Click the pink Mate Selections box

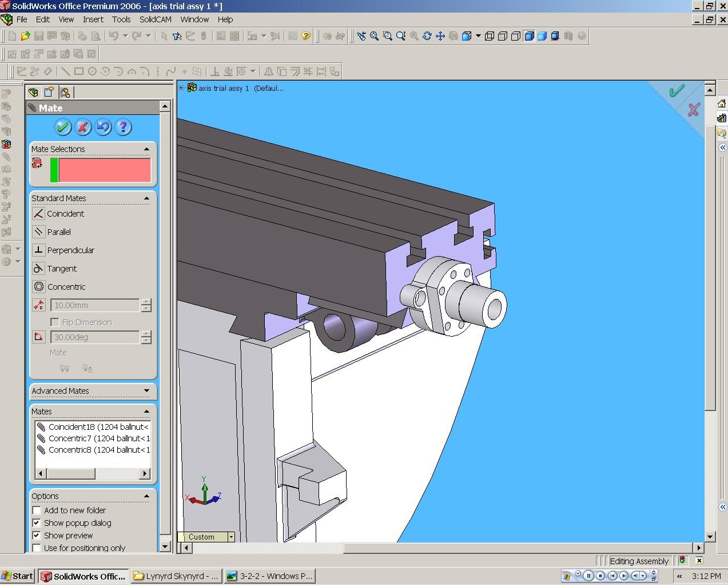104,170
